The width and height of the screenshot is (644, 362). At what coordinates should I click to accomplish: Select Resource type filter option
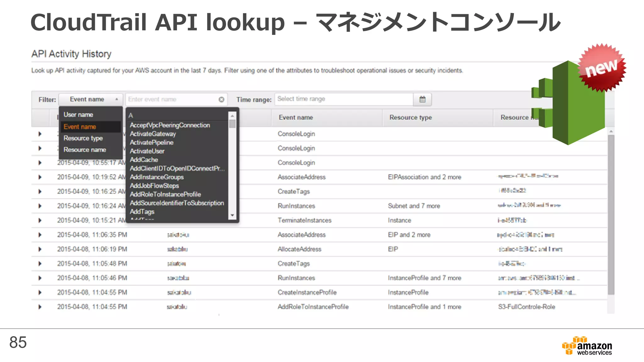(83, 138)
